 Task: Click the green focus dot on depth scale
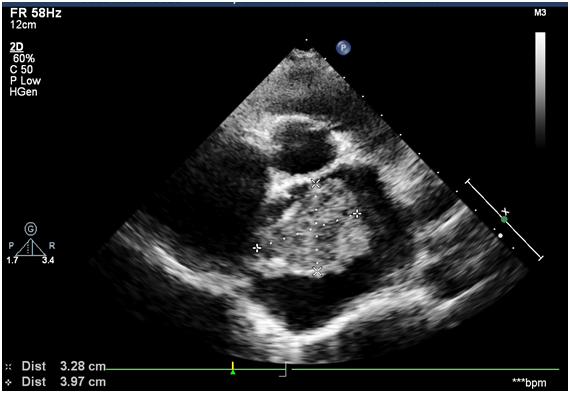point(504,219)
